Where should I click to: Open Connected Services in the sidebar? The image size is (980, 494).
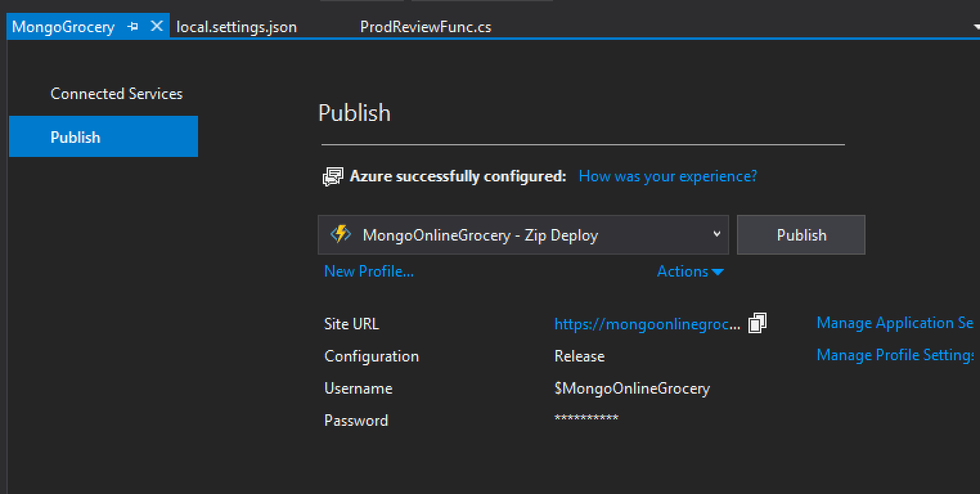point(116,94)
